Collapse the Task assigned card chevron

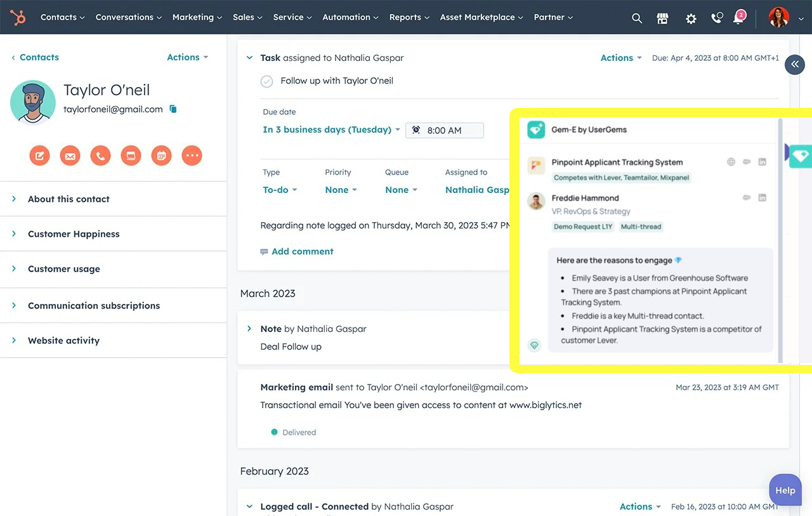coord(249,58)
